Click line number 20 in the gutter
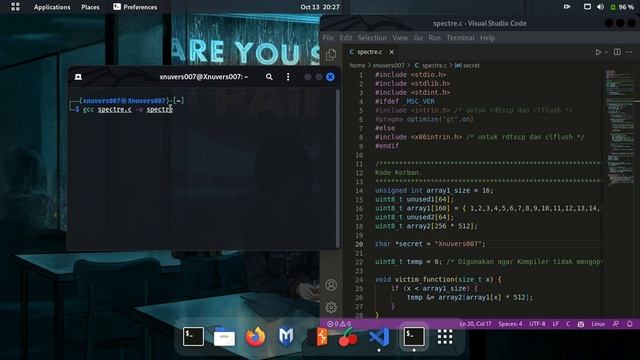The image size is (640, 360). pyautogui.click(x=359, y=244)
